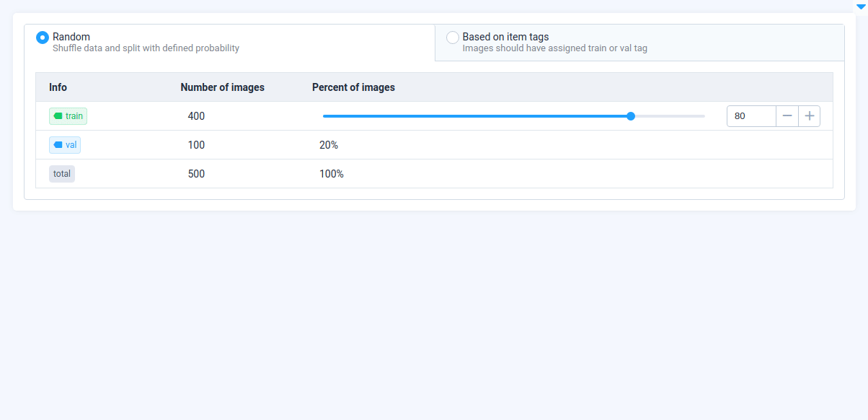Click the gray total label badge

[62, 174]
